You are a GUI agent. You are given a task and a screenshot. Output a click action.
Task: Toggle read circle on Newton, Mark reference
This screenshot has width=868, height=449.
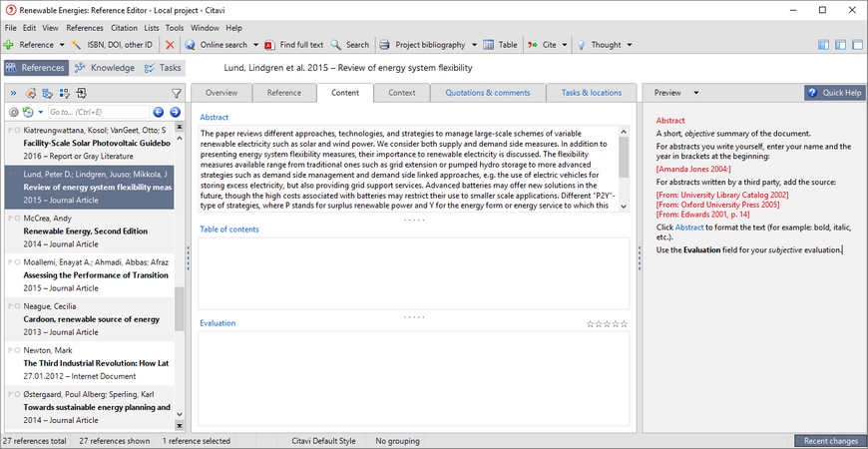(18, 350)
